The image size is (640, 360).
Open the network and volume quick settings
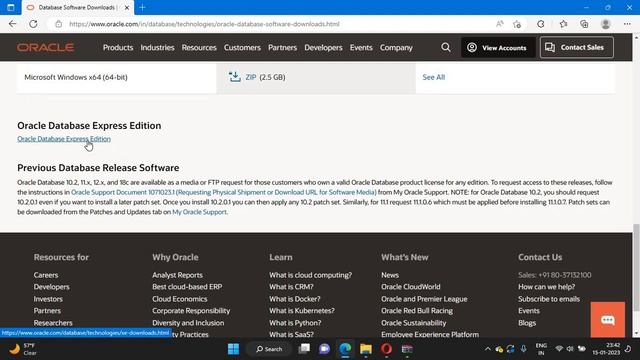pos(570,349)
